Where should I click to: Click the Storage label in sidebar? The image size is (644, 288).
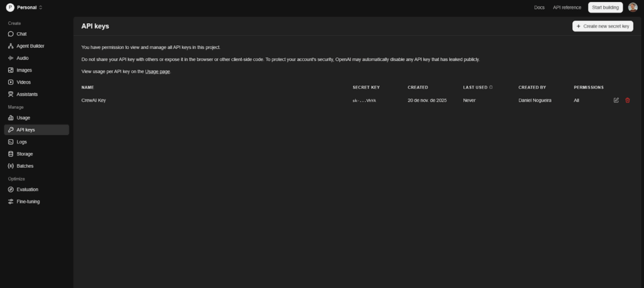click(x=25, y=154)
